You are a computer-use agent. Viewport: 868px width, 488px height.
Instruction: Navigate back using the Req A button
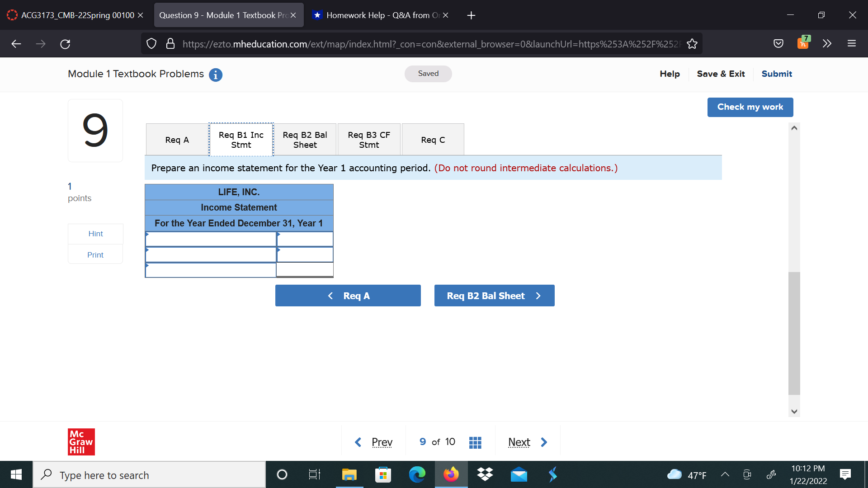coord(348,296)
